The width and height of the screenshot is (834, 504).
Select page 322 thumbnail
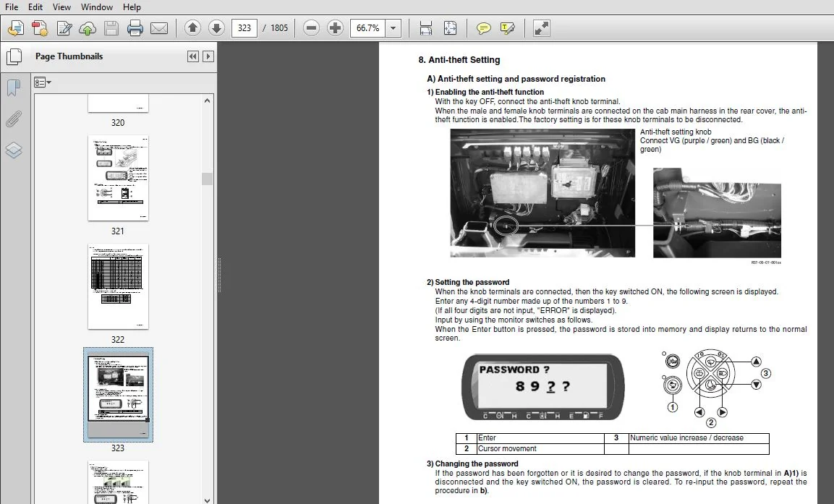tap(118, 286)
